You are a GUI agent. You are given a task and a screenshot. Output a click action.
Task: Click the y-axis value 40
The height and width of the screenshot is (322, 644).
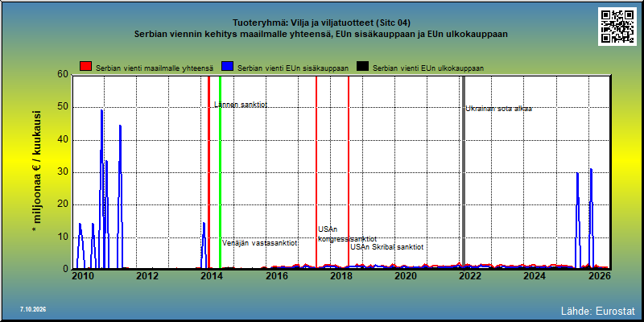[x=63, y=139]
